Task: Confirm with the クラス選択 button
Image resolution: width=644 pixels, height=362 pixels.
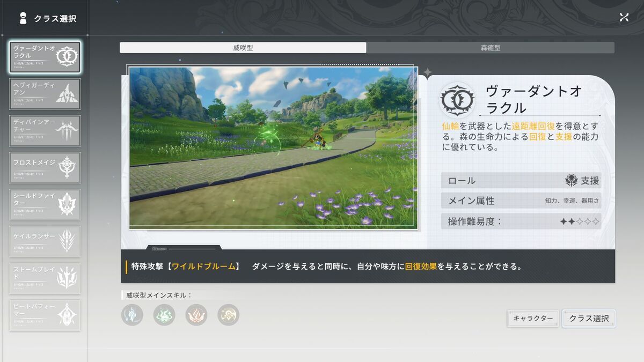Action: (589, 319)
